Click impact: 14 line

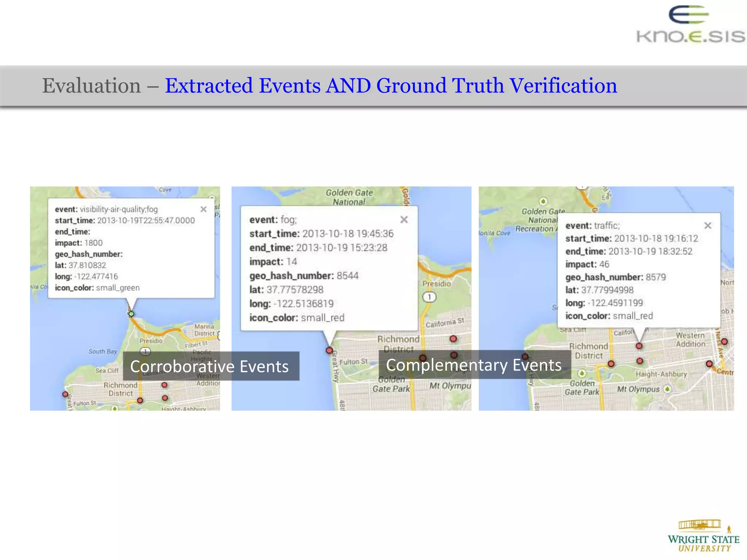click(273, 262)
